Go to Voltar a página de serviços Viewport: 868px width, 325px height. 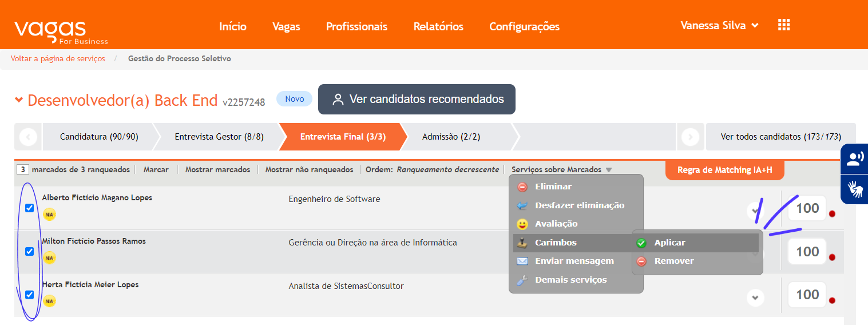coord(58,58)
